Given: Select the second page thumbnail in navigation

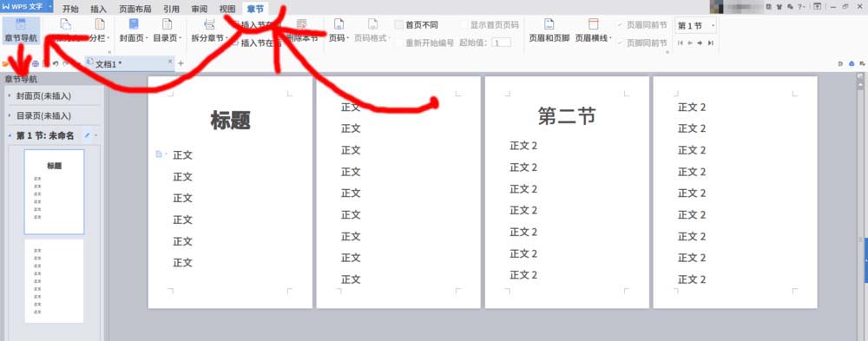Looking at the screenshot, I should click(54, 280).
